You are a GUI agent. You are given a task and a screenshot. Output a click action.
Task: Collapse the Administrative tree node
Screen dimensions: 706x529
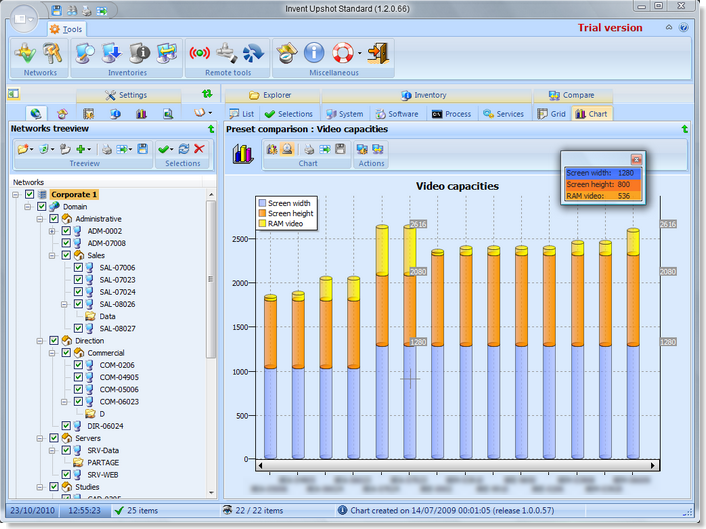pyautogui.click(x=40, y=219)
